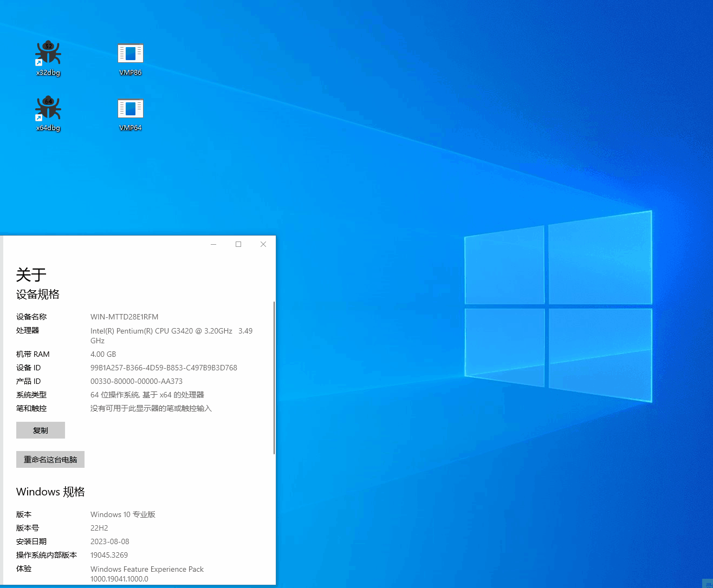Click the install date 2023-08-08
This screenshot has width=713, height=588.
pos(110,541)
